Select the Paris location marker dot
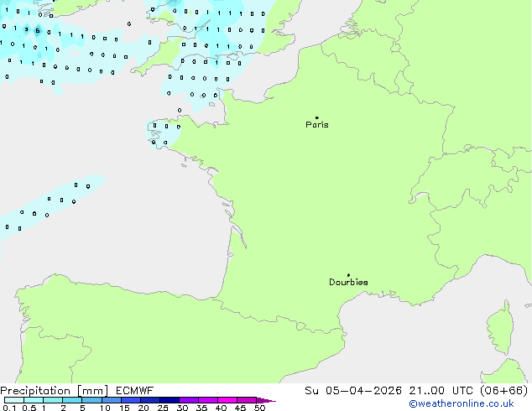This screenshot has height=411, width=532. (x=317, y=117)
